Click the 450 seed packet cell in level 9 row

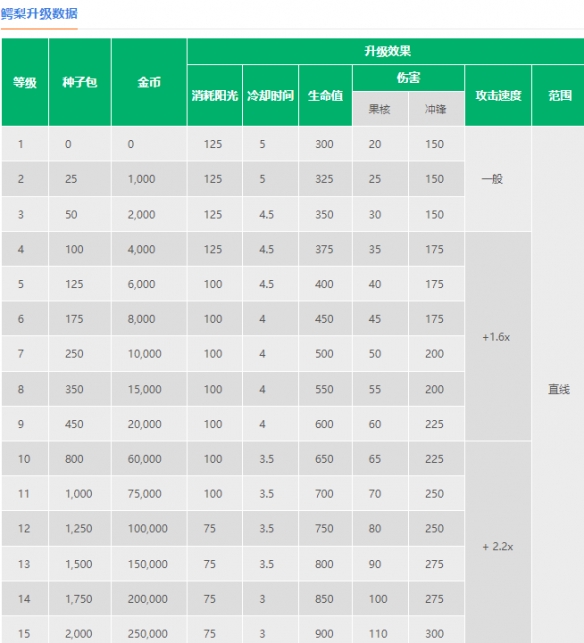coord(80,424)
